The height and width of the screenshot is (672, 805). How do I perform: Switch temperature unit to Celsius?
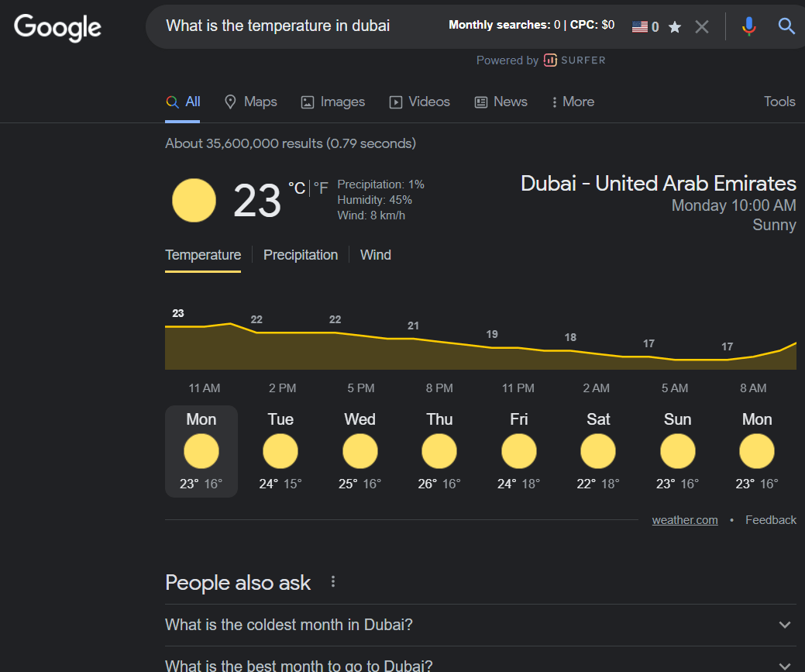[x=296, y=188]
